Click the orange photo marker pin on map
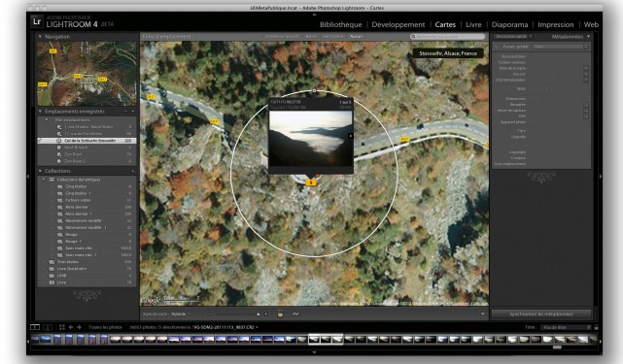The image size is (623, 364). [x=311, y=182]
